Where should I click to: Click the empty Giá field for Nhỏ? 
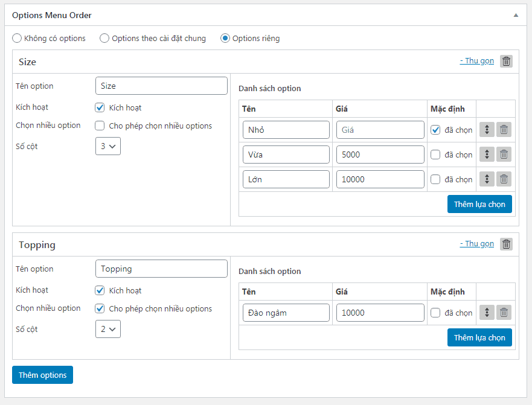tap(380, 130)
